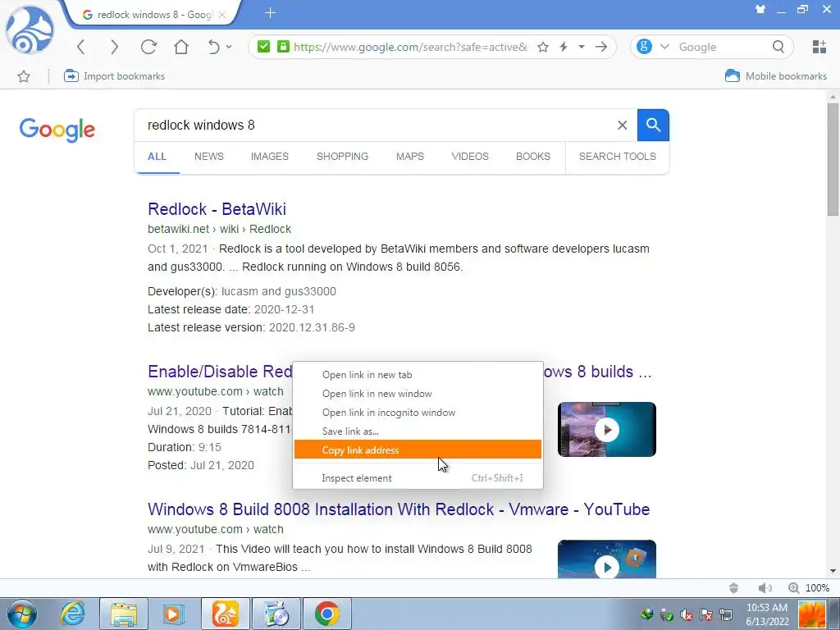Click the bookmarks star on bookmark bar
Screen dimensions: 840x630
[24, 76]
